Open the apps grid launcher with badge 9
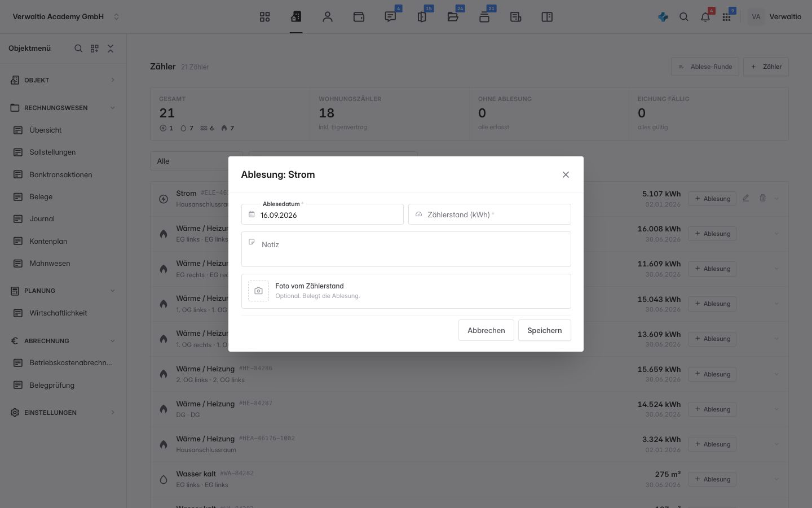 [x=727, y=17]
